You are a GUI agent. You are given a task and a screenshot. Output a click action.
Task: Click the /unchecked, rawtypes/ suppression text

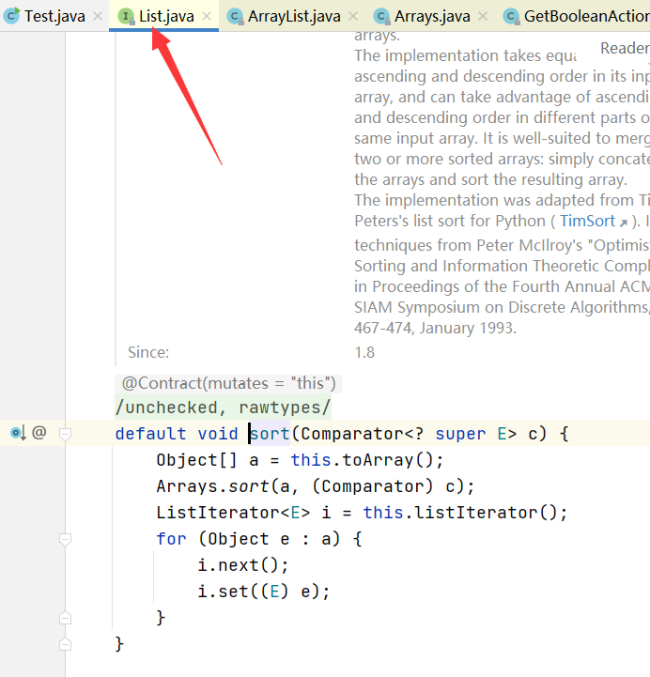pyautogui.click(x=223, y=407)
